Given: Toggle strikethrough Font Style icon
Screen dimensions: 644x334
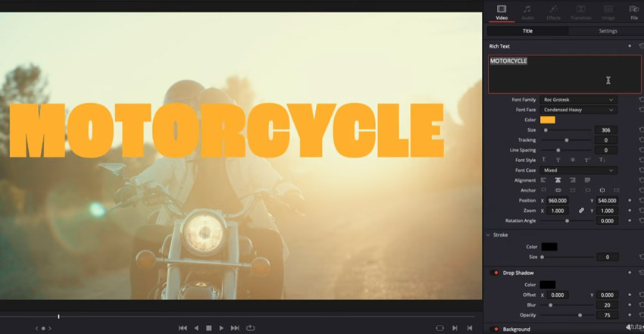Looking at the screenshot, I should coord(573,160).
